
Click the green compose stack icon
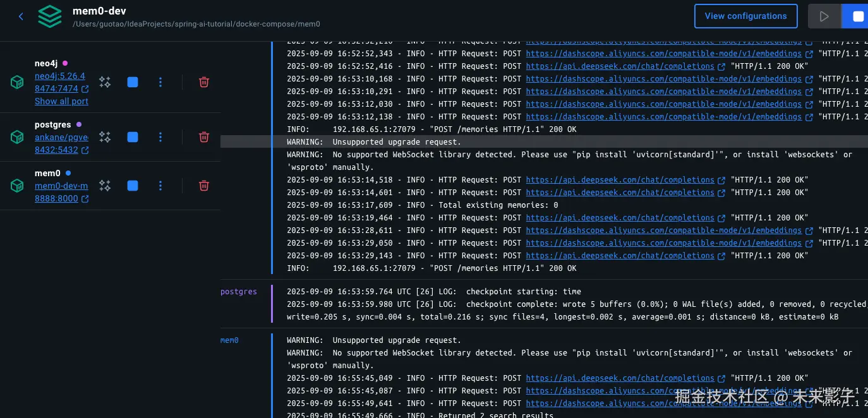pyautogui.click(x=50, y=16)
